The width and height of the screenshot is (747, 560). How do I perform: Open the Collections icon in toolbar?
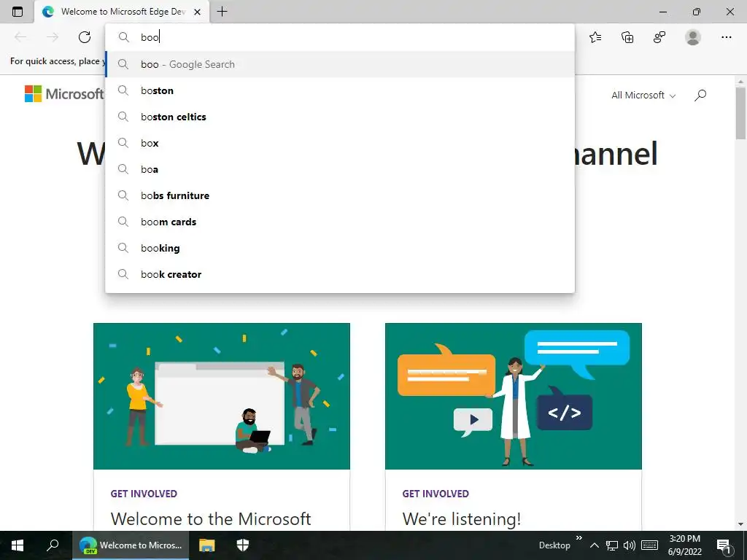[627, 37]
